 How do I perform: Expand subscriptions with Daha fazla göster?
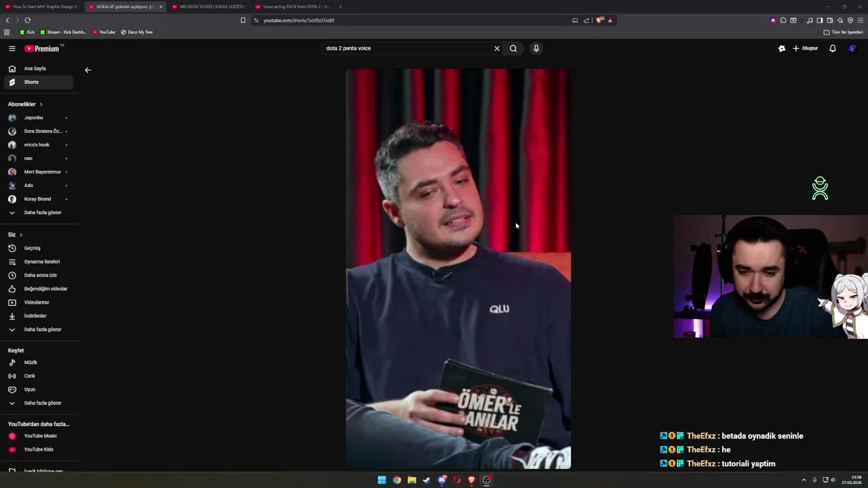tap(41, 213)
